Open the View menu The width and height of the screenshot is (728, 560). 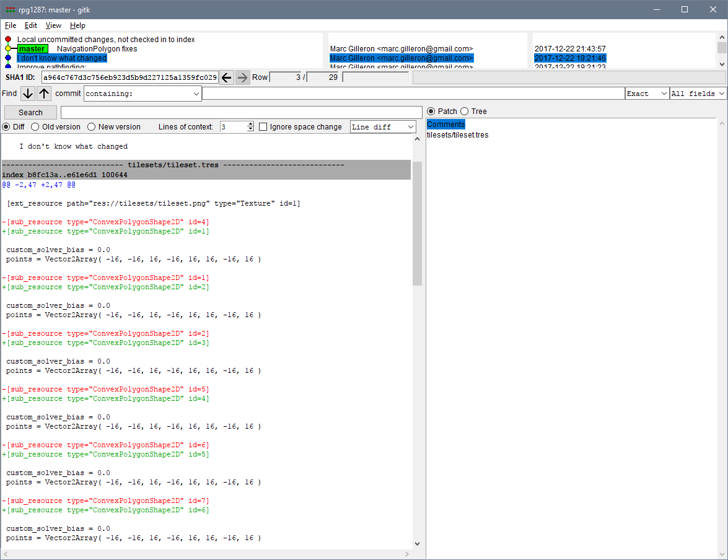point(53,25)
